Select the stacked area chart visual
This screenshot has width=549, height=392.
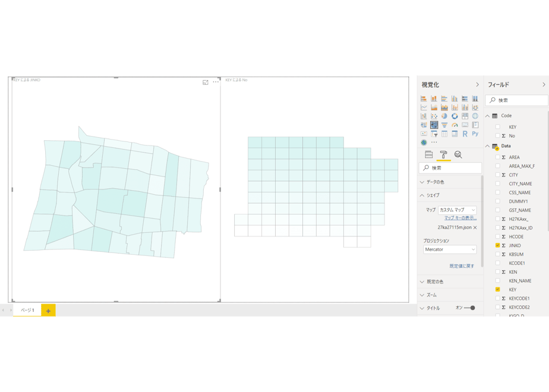444,107
